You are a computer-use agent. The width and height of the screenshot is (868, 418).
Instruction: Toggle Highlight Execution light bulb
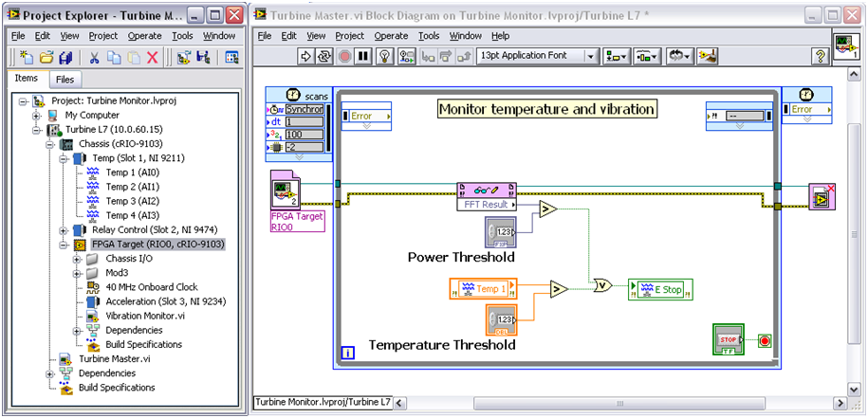[x=386, y=56]
